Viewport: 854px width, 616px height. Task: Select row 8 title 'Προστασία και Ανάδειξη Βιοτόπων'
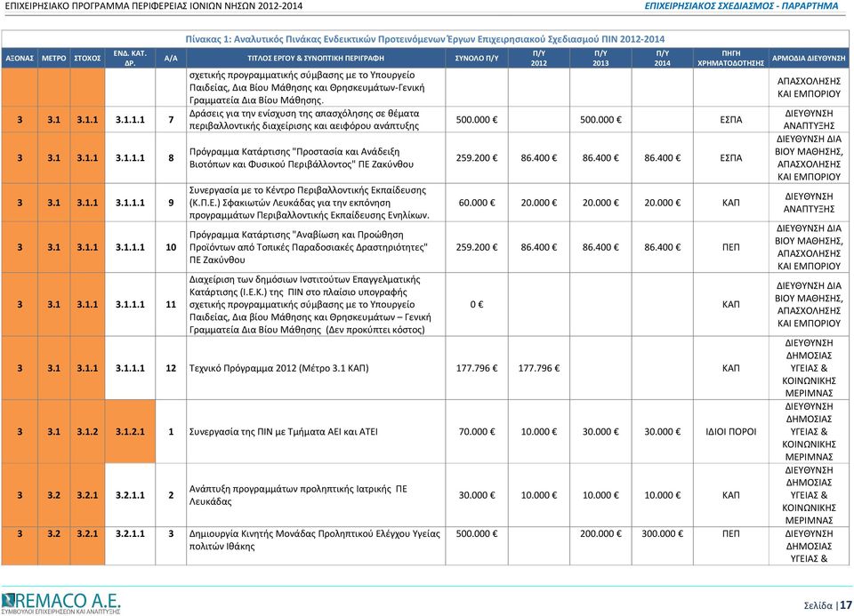pyautogui.click(x=302, y=158)
